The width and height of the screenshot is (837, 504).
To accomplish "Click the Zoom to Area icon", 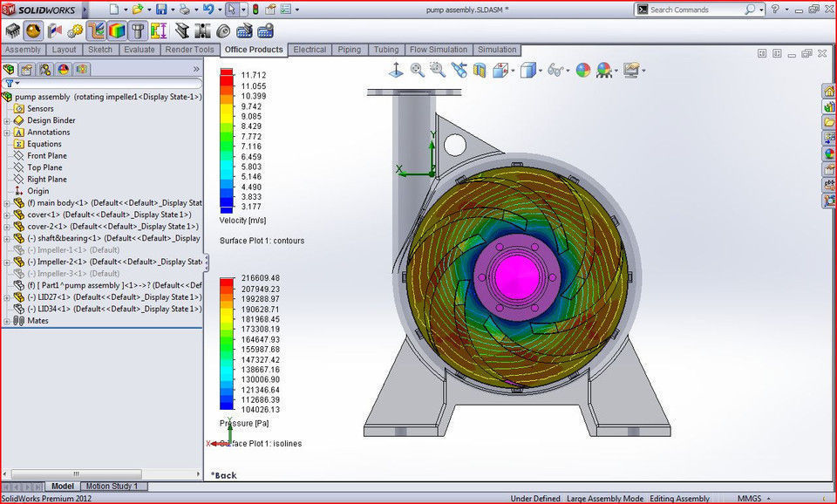I will point(437,70).
